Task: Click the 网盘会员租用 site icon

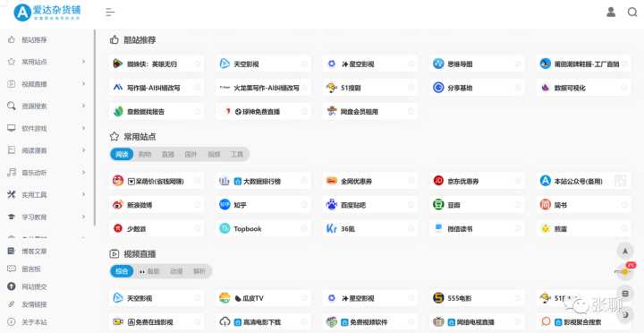Action: point(332,111)
